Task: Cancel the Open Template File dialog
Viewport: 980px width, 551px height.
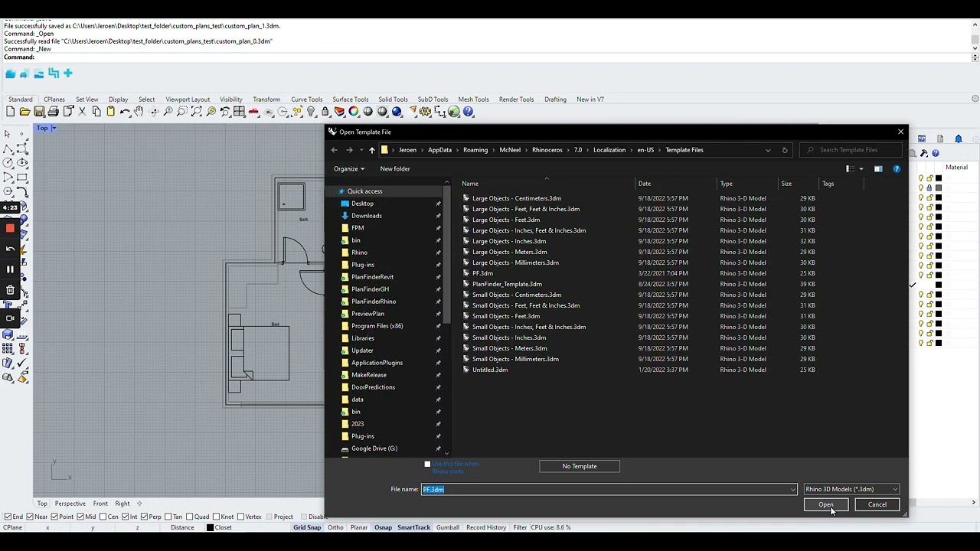Action: coord(877,504)
